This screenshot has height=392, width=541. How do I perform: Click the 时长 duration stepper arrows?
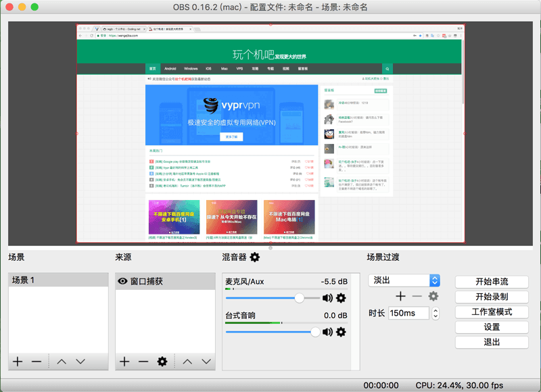(x=436, y=314)
